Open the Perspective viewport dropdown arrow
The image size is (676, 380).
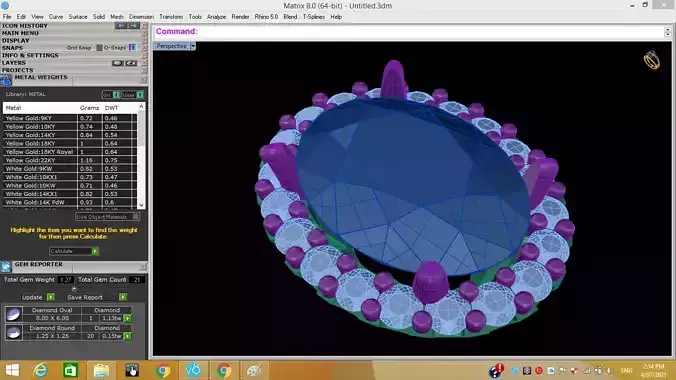coord(193,46)
